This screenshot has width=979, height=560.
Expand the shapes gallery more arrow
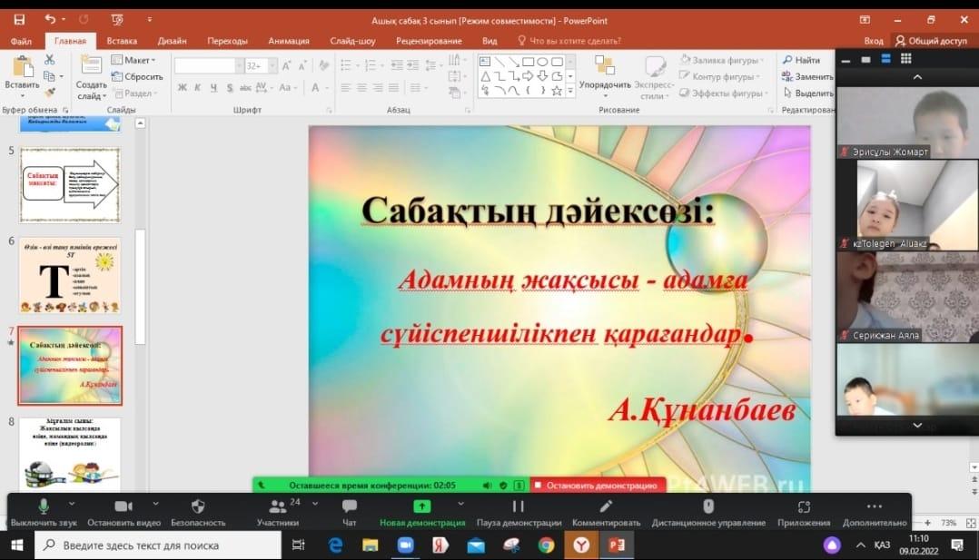coord(570,91)
